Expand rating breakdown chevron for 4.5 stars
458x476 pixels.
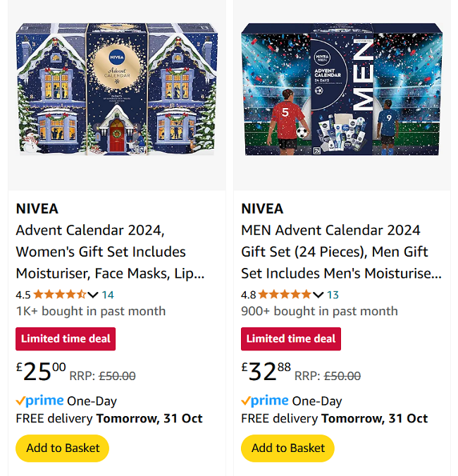click(92, 295)
